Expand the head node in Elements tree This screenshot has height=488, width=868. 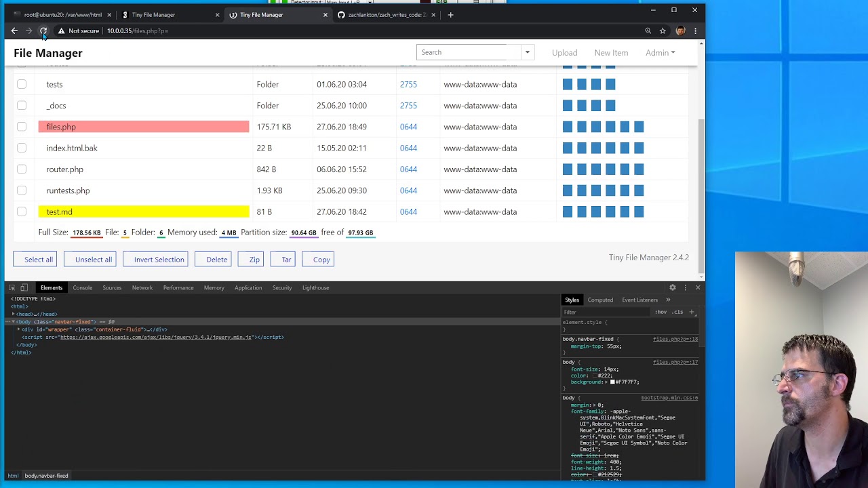point(13,314)
